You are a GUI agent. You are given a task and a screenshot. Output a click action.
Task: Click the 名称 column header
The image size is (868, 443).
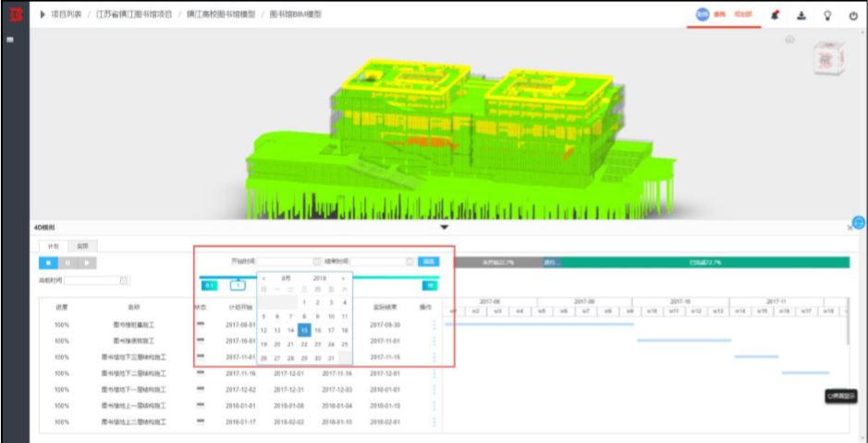pyautogui.click(x=133, y=307)
